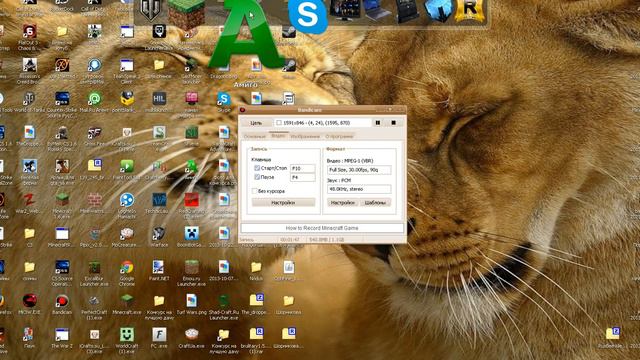Open the Minecraft grass block dock icon
This screenshot has height=360, width=640.
187,14
